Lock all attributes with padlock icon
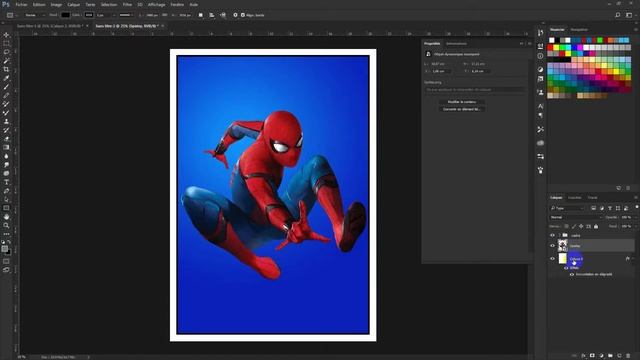Viewport: 640px width, 360px height. [596, 227]
